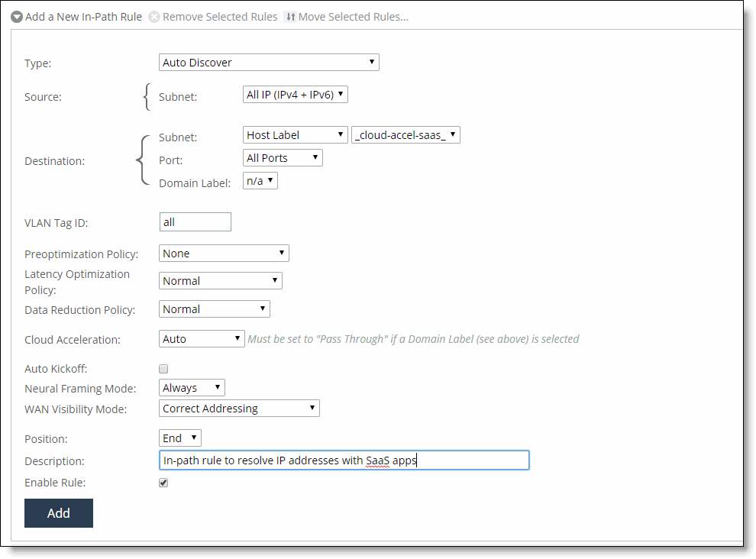Open the _cloud-accel-saas_ host label dropdown
This screenshot has height=559, width=756.
click(x=405, y=135)
